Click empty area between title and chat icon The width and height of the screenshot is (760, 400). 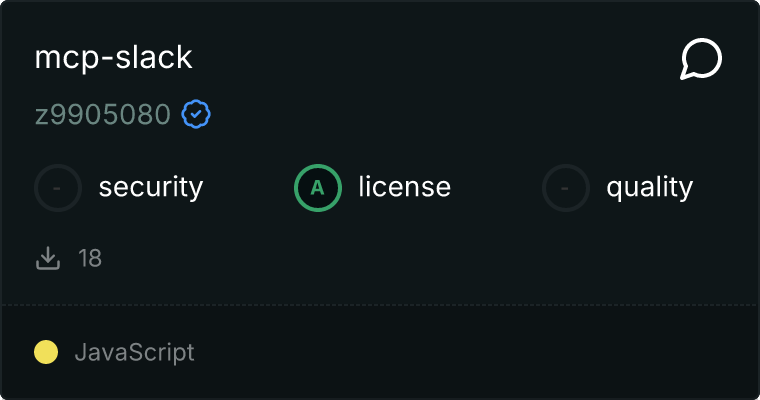(430, 58)
